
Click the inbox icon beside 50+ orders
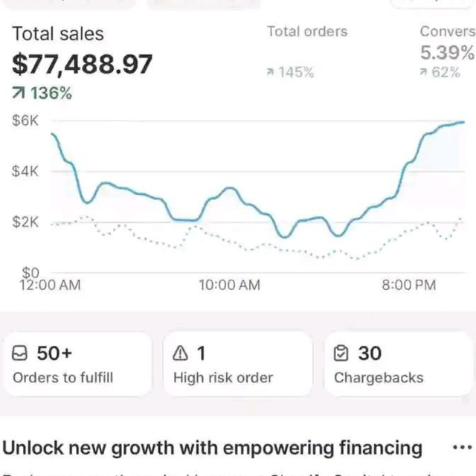(21, 353)
